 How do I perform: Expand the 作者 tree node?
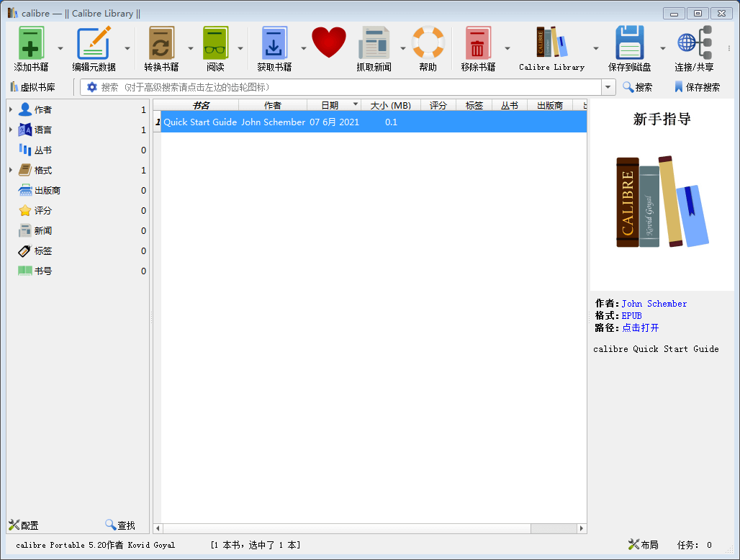pyautogui.click(x=10, y=109)
